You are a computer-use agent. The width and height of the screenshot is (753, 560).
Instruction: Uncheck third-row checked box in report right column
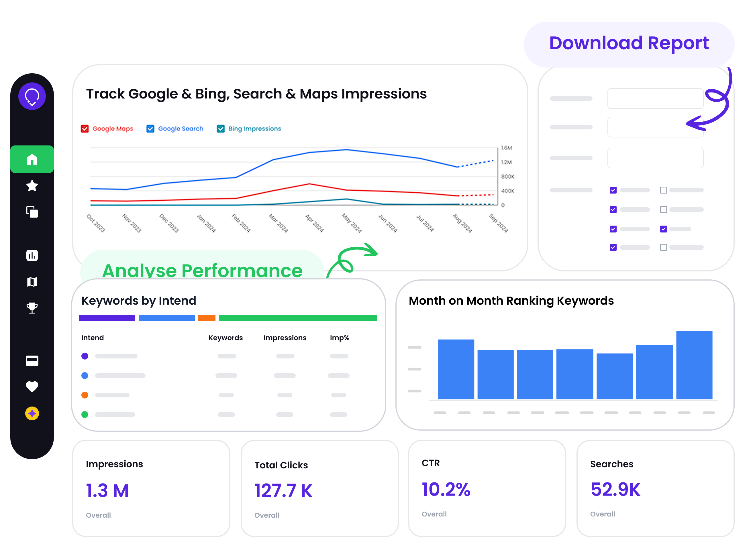[x=663, y=229]
